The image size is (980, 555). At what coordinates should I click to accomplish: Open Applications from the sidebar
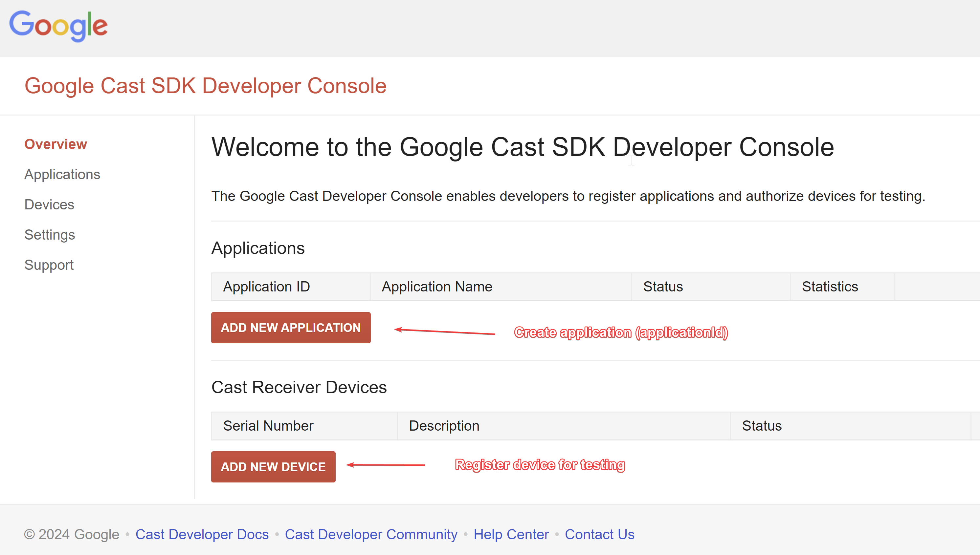click(62, 174)
